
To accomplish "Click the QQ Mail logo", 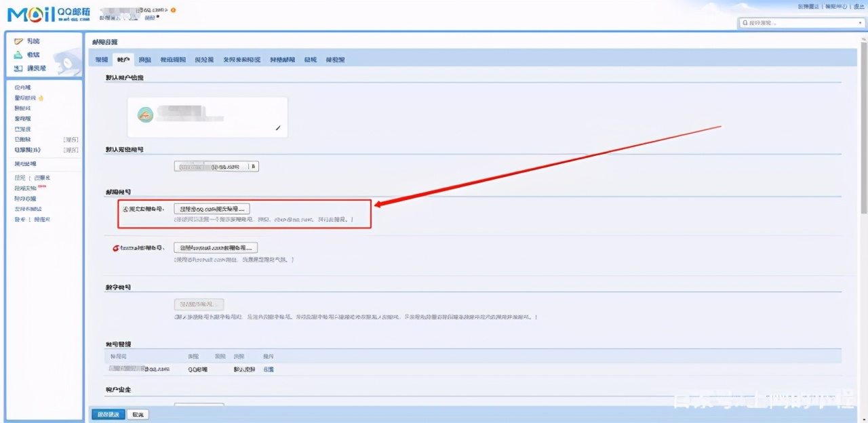I will click(x=47, y=13).
